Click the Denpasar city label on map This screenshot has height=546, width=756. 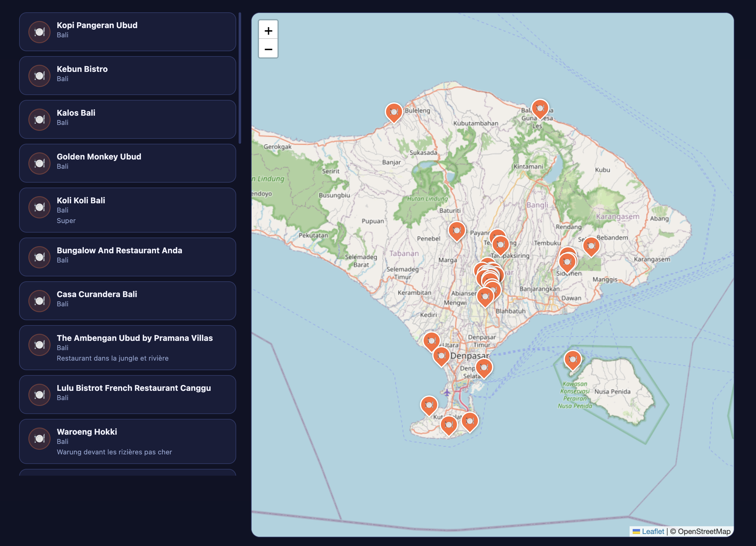[469, 356]
